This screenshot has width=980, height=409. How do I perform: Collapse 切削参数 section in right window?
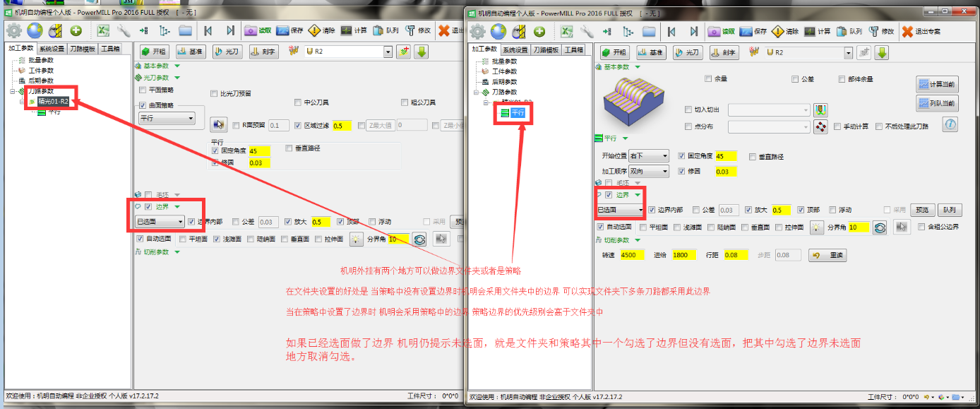click(638, 240)
